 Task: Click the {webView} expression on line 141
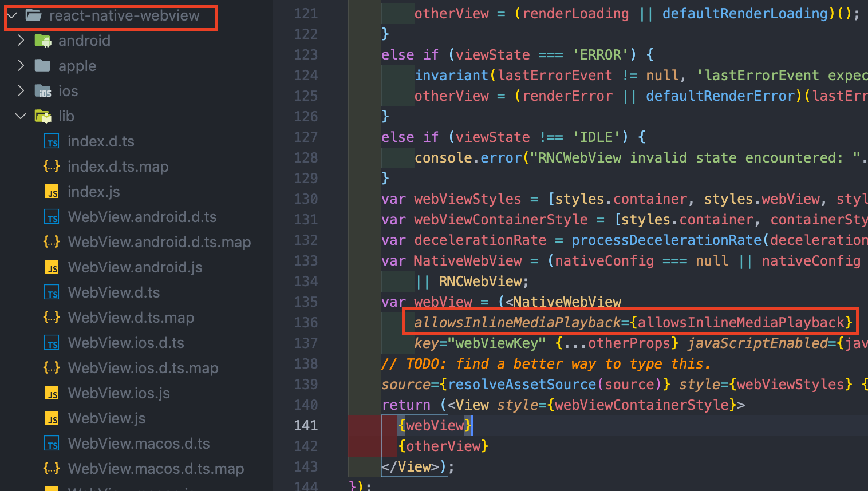[435, 425]
